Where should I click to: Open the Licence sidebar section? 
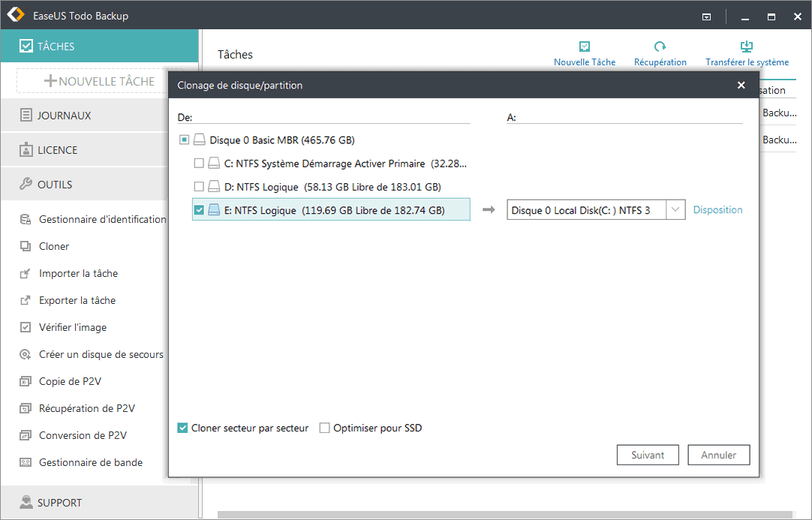84,149
